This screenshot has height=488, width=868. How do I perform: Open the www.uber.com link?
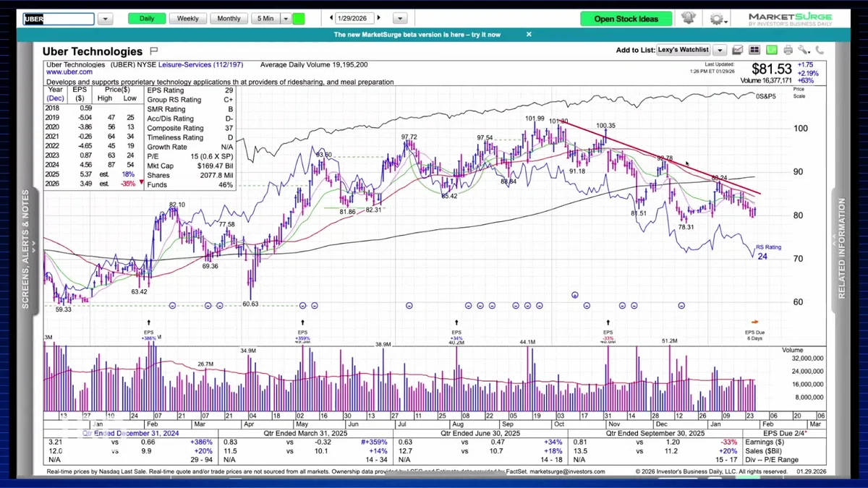tap(69, 72)
